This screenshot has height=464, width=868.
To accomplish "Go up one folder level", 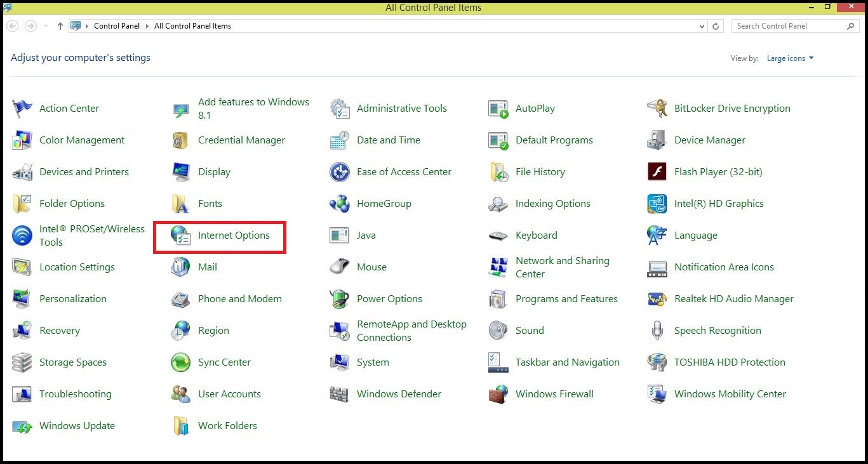I will tap(60, 26).
